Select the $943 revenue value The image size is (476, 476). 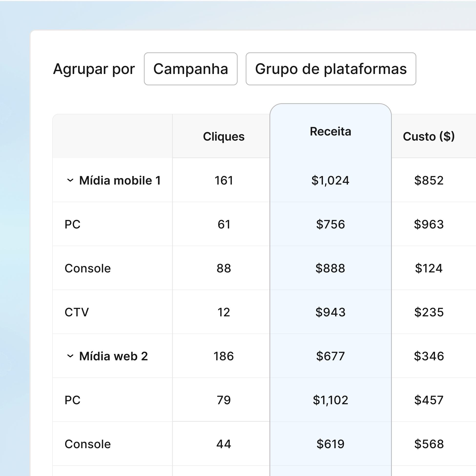330,312
